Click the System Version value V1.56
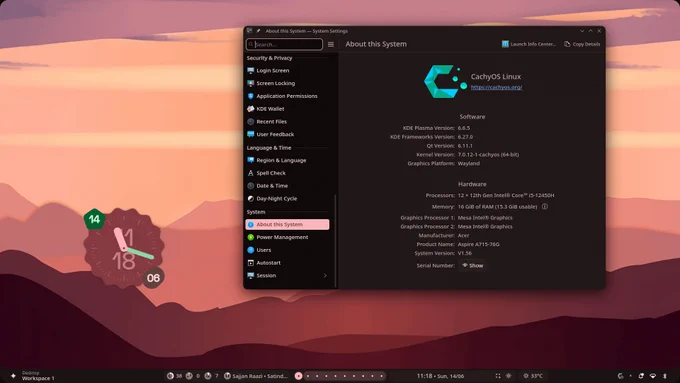680x383 pixels. pos(464,253)
